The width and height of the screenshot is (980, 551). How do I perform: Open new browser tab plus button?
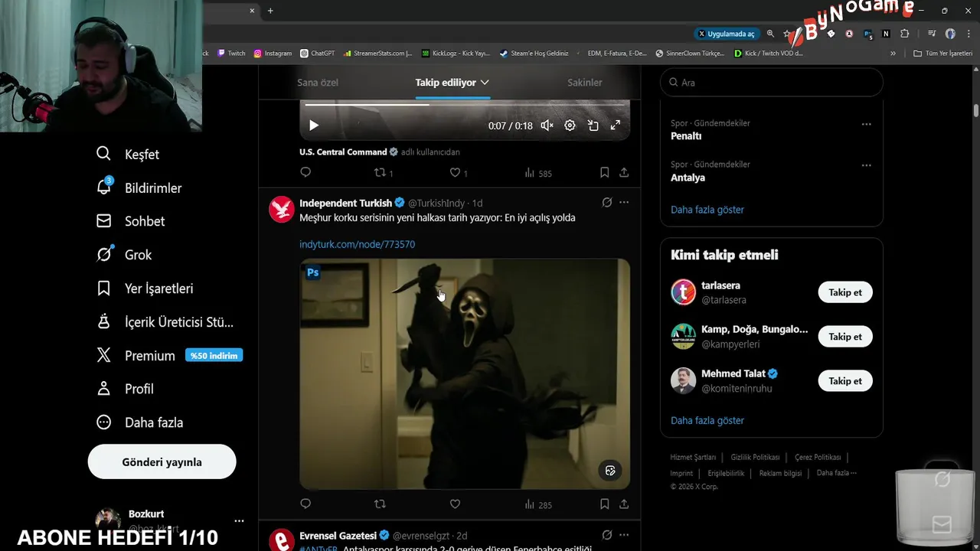tap(270, 11)
